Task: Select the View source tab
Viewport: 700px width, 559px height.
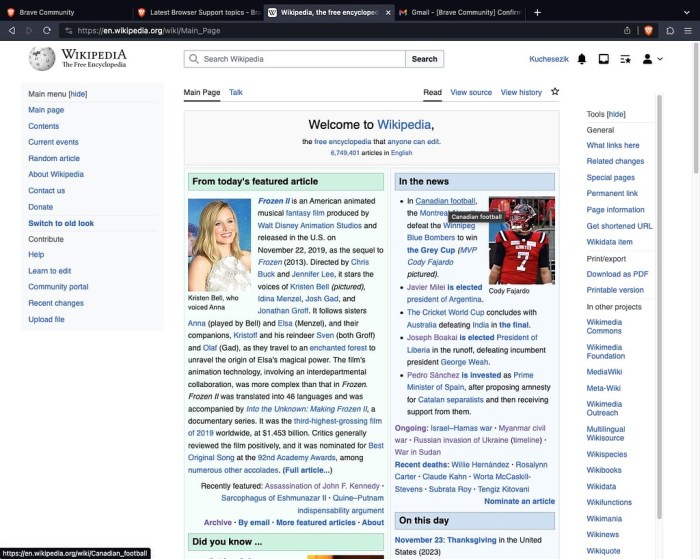Action: [x=471, y=92]
